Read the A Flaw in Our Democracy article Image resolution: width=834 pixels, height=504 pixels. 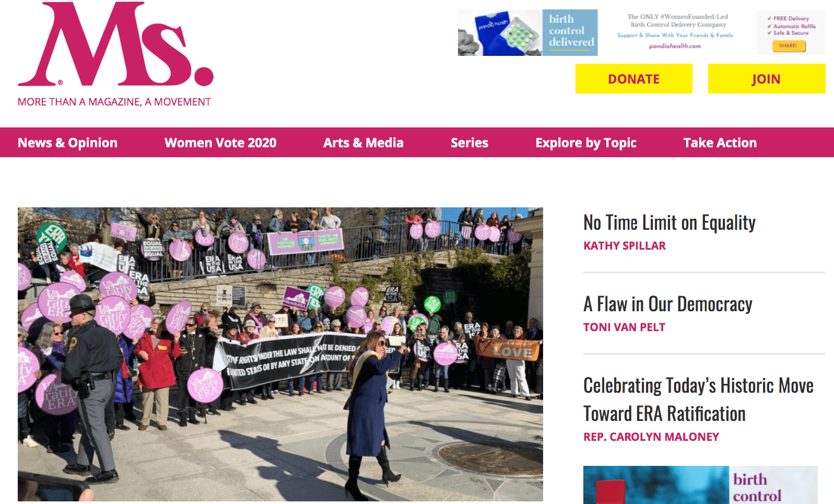668,304
